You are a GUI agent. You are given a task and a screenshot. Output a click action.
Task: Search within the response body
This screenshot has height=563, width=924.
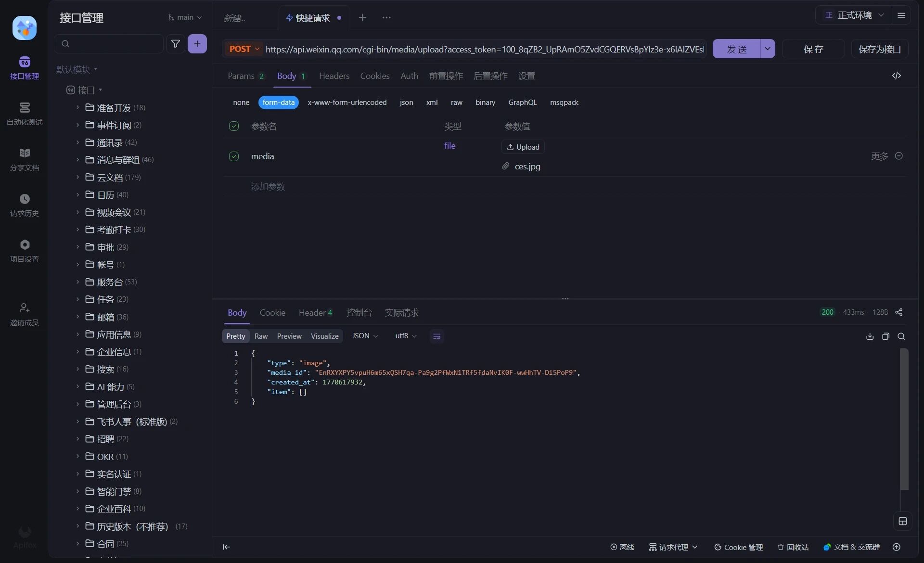pyautogui.click(x=901, y=336)
